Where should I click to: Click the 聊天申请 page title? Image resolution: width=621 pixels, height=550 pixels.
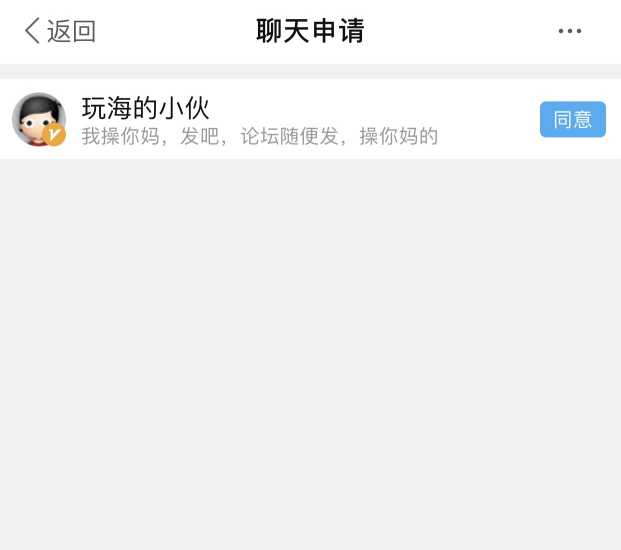(310, 30)
